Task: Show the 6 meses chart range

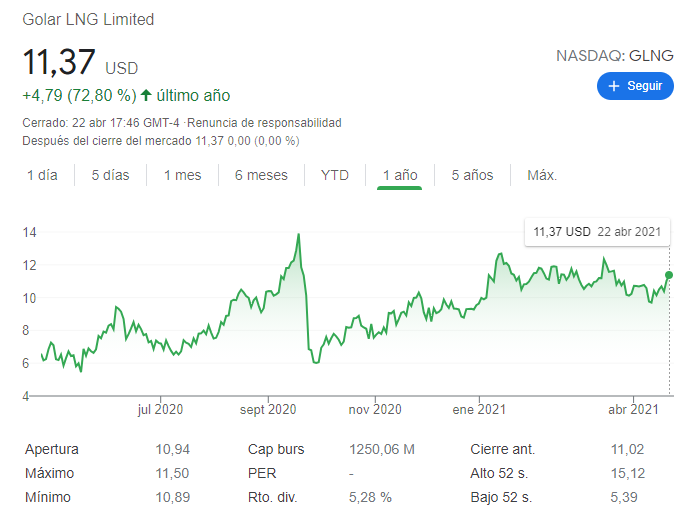Action: point(261,175)
